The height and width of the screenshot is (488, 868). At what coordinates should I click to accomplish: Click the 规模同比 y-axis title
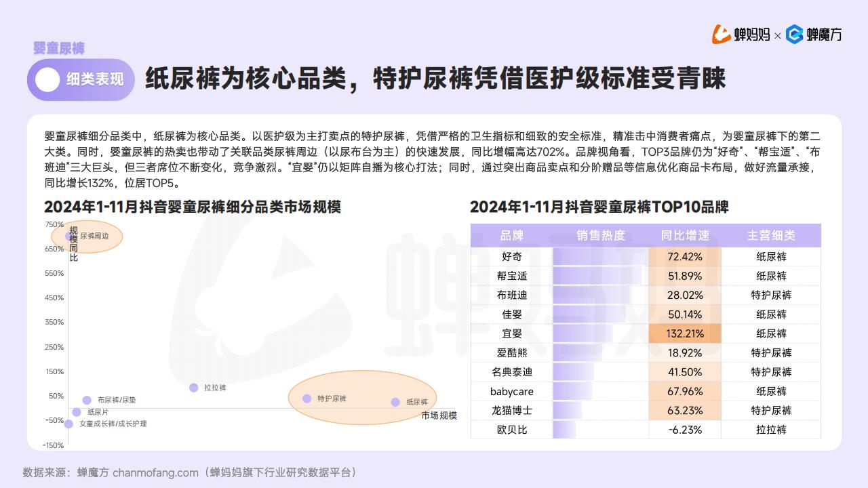(73, 244)
